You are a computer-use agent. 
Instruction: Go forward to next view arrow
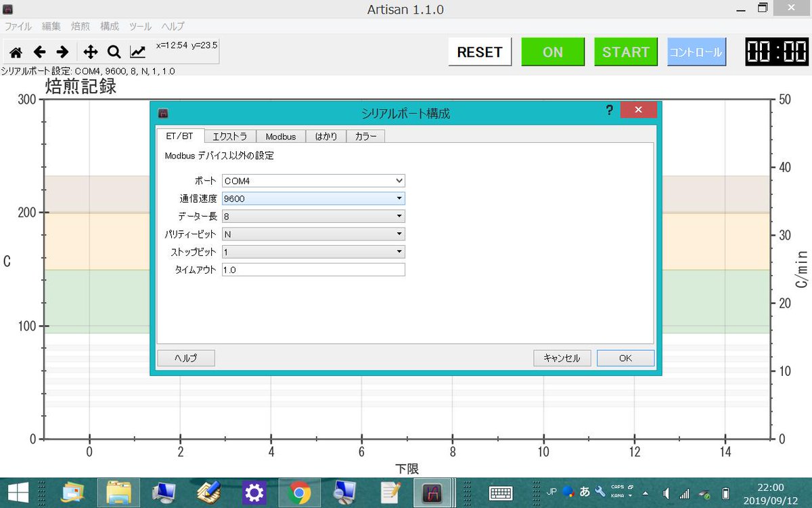coord(62,51)
